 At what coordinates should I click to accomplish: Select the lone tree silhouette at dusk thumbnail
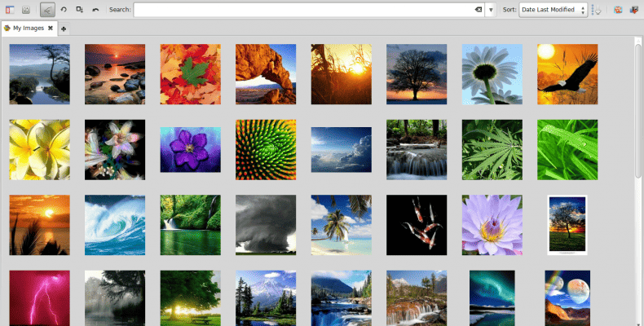[417, 74]
